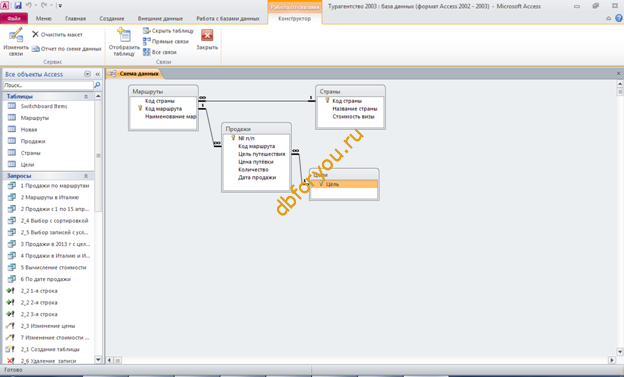Click the Отобразить таблицу icon
Screen dimensions: 624x377
[x=124, y=35]
